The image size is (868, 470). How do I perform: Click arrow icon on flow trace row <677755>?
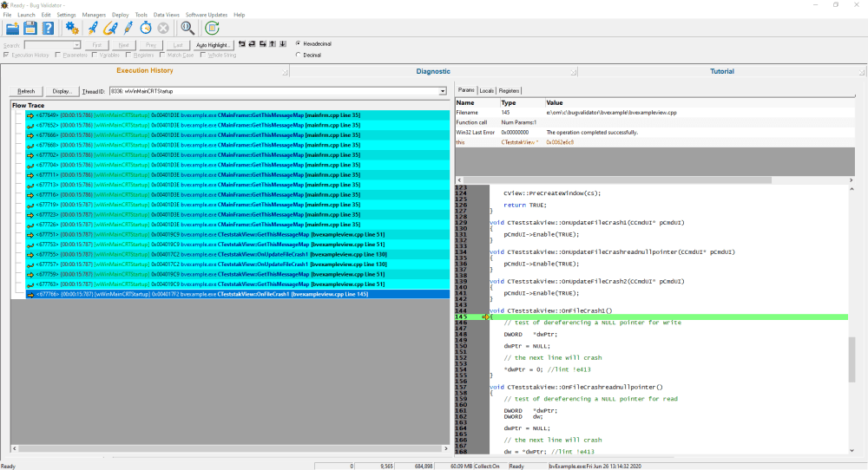pos(30,255)
